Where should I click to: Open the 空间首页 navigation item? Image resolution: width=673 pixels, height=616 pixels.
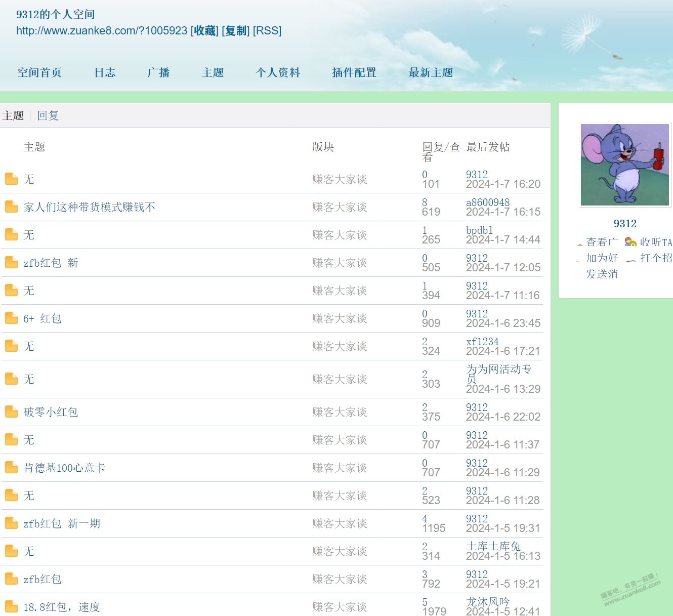(39, 72)
